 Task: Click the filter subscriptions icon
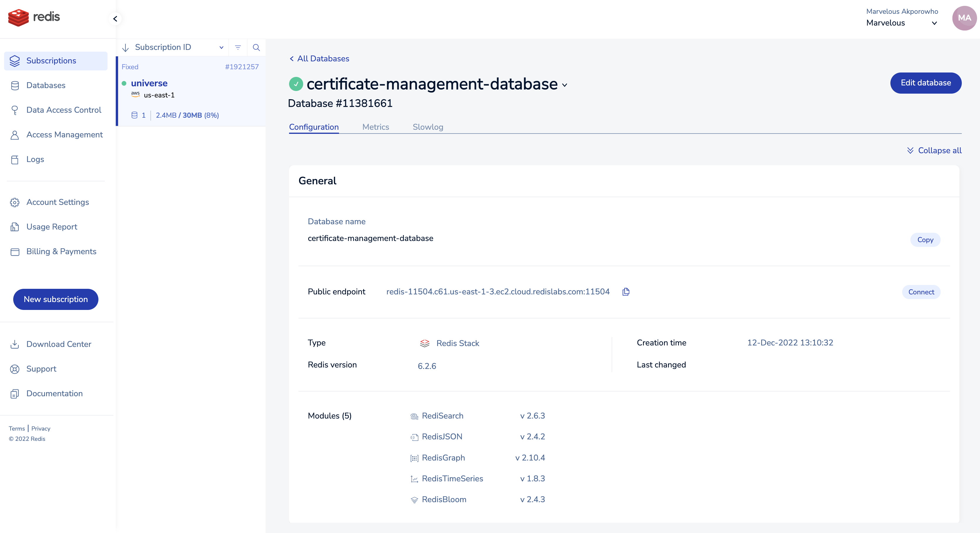[x=238, y=48]
